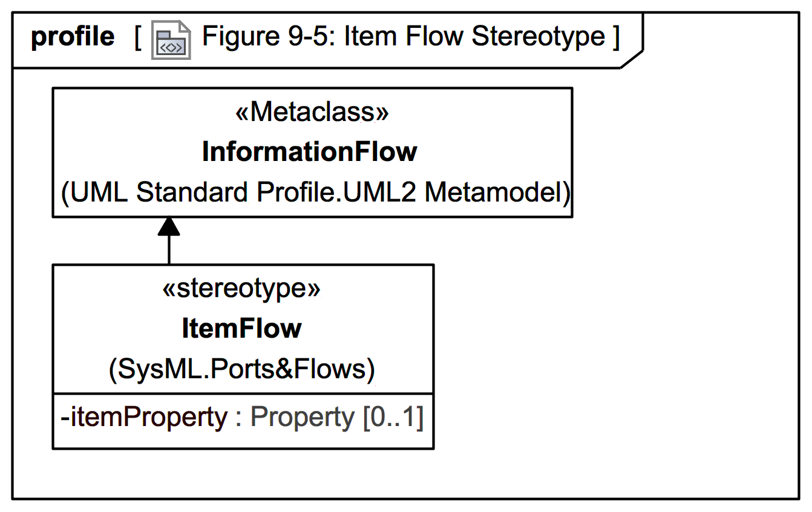Click the [0..1] multiplicity
The image size is (812, 512).
click(x=393, y=417)
